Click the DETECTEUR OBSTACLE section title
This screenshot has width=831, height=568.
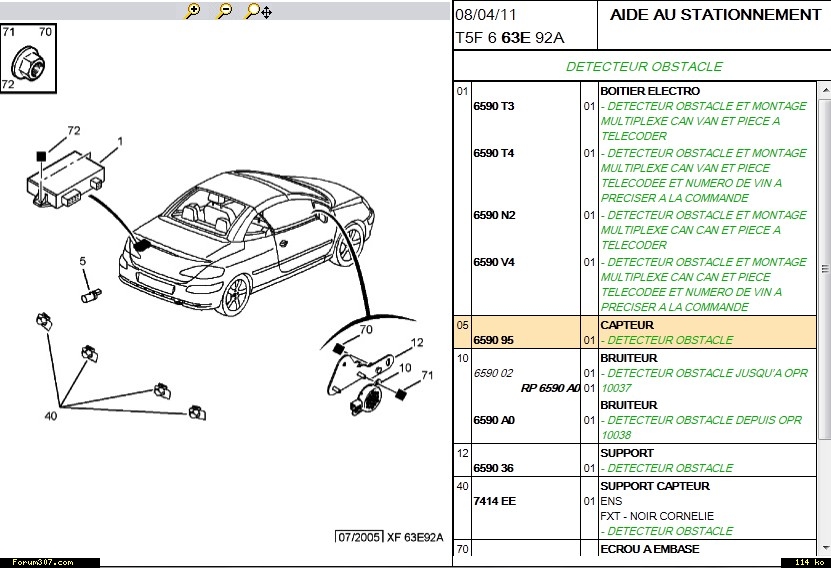(644, 67)
